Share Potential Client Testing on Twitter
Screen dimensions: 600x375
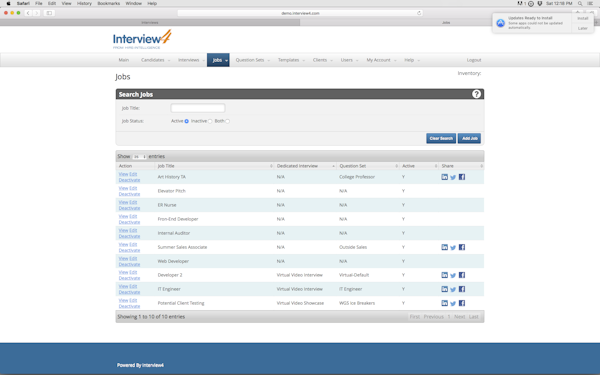[x=453, y=303]
